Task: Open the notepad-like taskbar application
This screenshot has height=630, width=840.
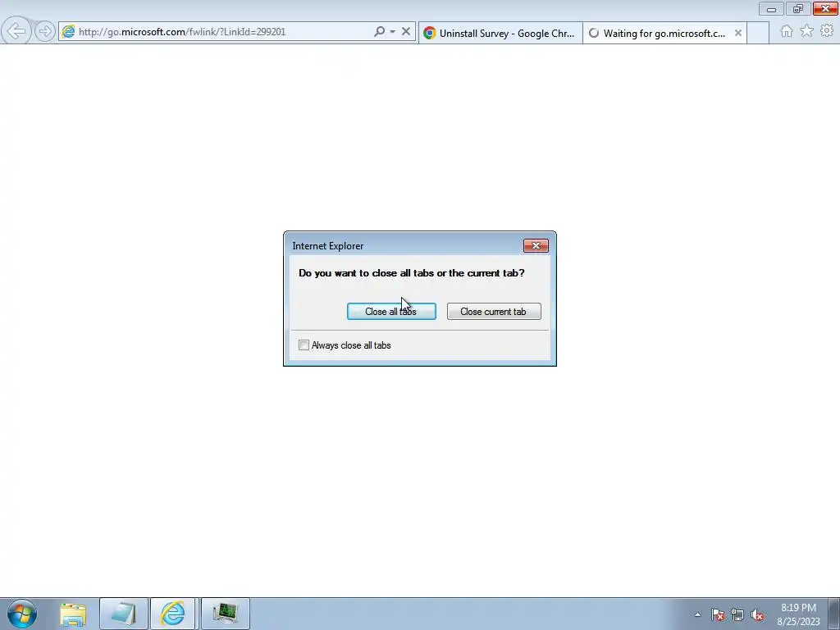Action: 124,614
